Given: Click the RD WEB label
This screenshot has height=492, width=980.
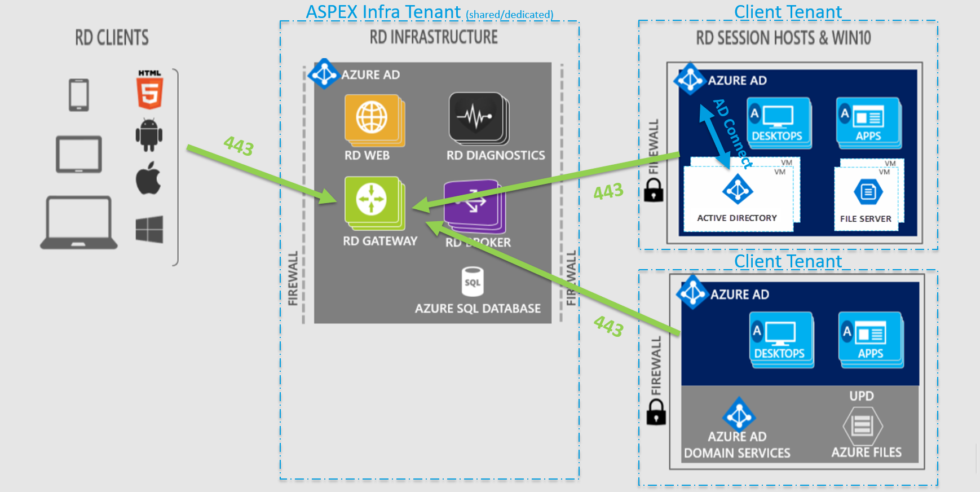Looking at the screenshot, I should click(x=367, y=156).
